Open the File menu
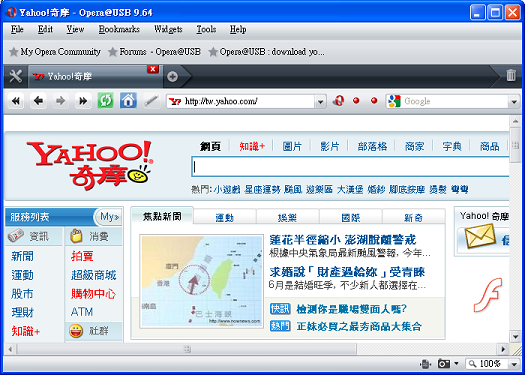The image size is (525, 375). tap(17, 29)
